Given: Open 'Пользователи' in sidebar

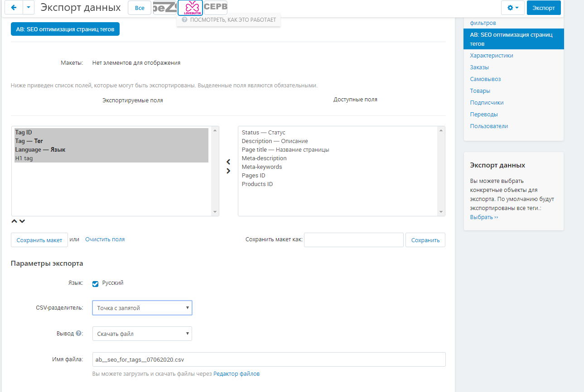Looking at the screenshot, I should click(489, 126).
